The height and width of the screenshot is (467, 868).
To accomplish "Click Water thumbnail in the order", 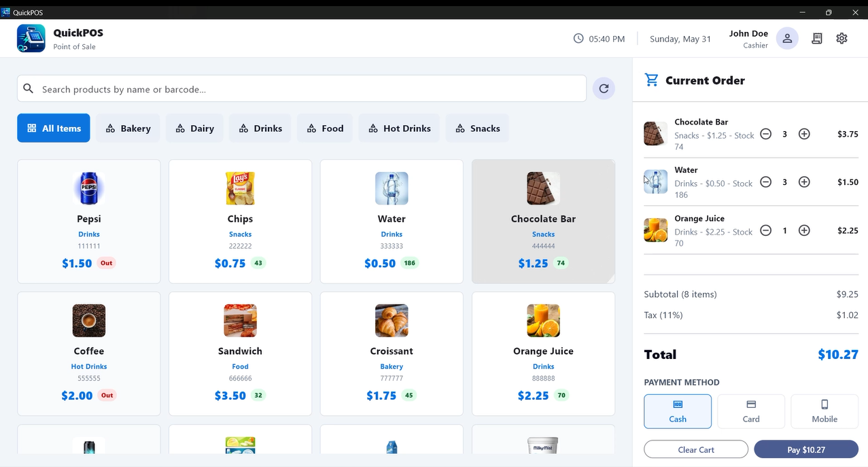I will point(656,182).
